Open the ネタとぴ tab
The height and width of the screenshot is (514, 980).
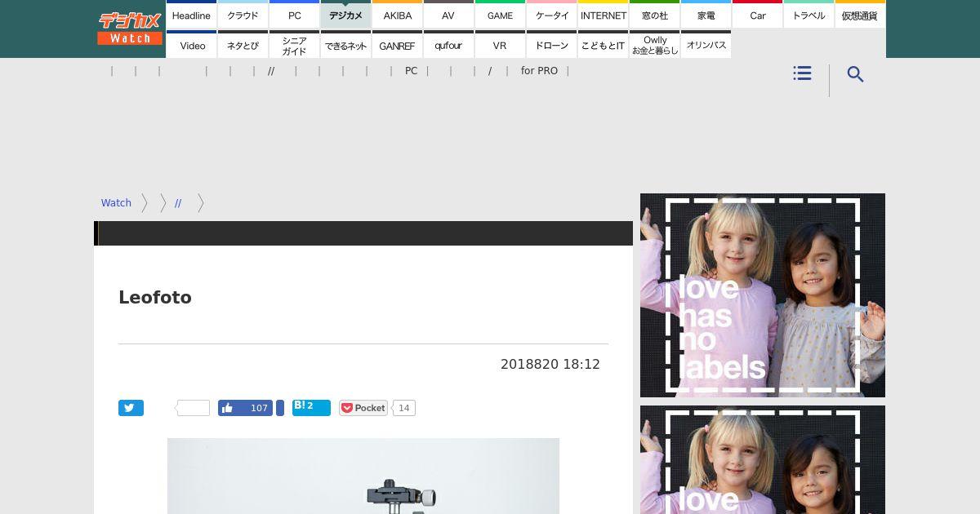243,45
